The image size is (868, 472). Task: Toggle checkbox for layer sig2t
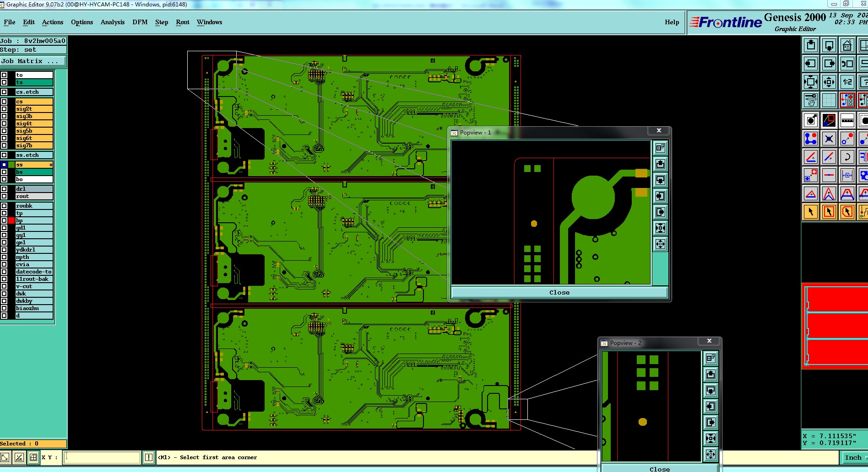[4, 109]
